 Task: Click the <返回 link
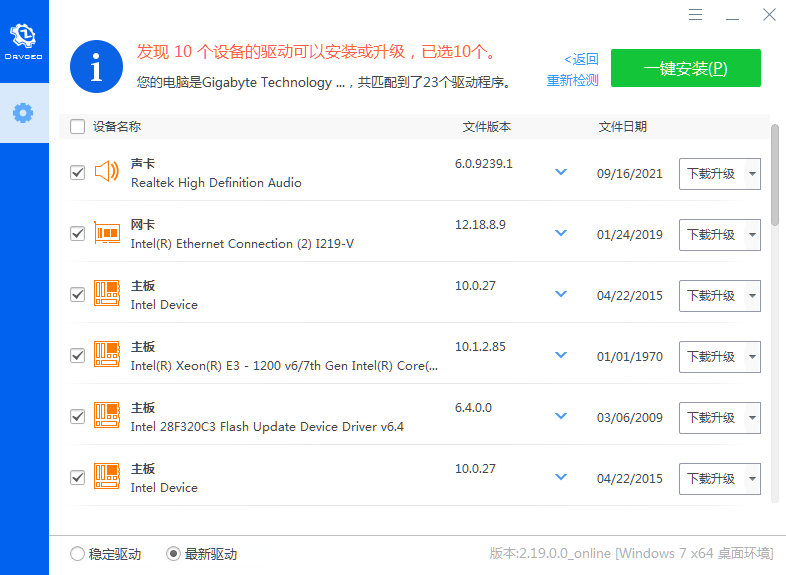(581, 59)
